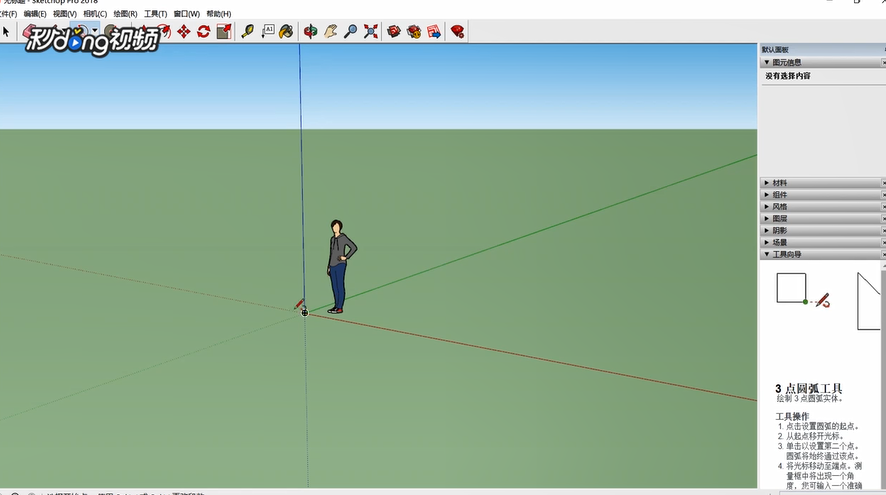Click the Send to LayOut icon

pos(434,32)
